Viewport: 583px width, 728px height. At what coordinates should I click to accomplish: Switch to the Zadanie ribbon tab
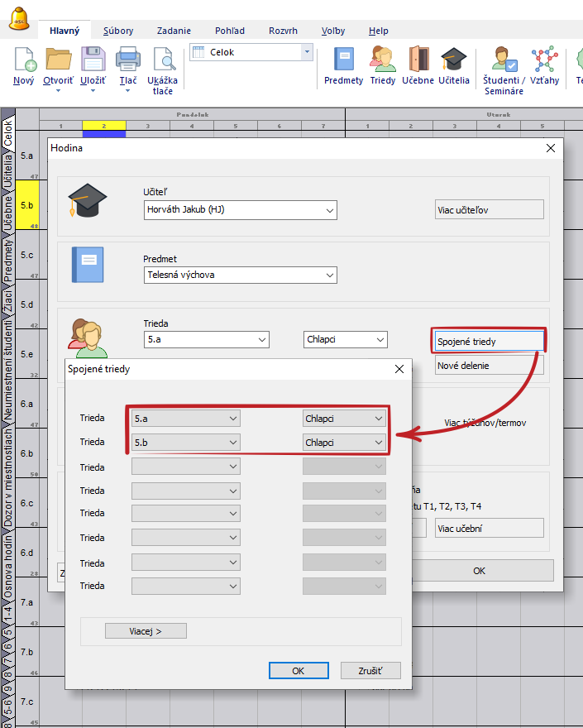[x=174, y=31]
